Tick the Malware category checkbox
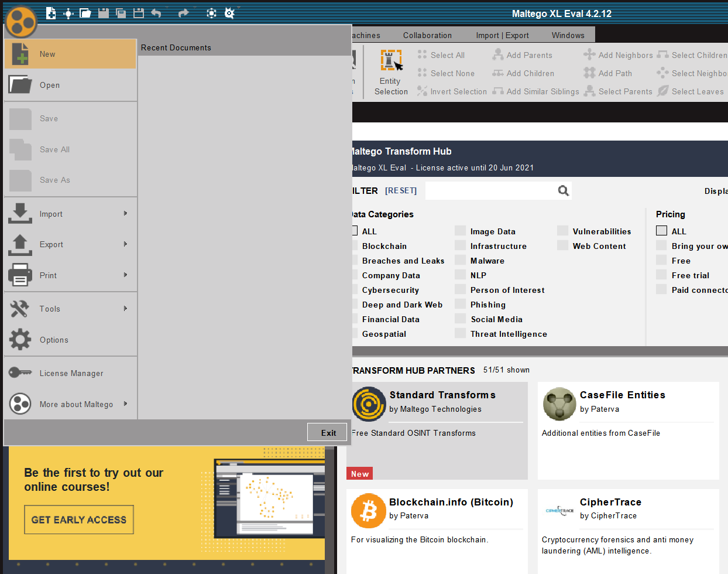The width and height of the screenshot is (728, 574). (x=461, y=260)
